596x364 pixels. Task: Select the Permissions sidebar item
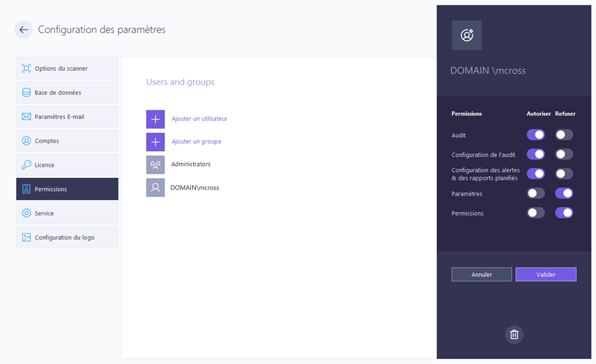[67, 189]
